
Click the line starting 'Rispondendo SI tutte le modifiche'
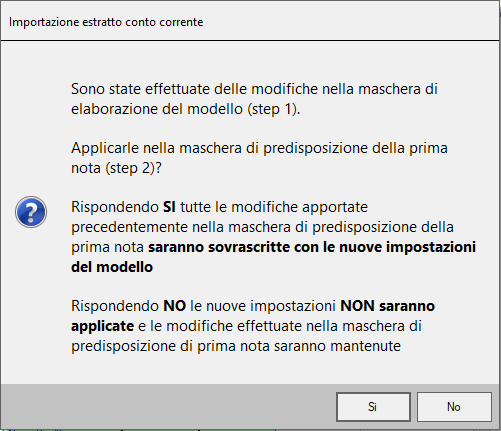click(219, 207)
